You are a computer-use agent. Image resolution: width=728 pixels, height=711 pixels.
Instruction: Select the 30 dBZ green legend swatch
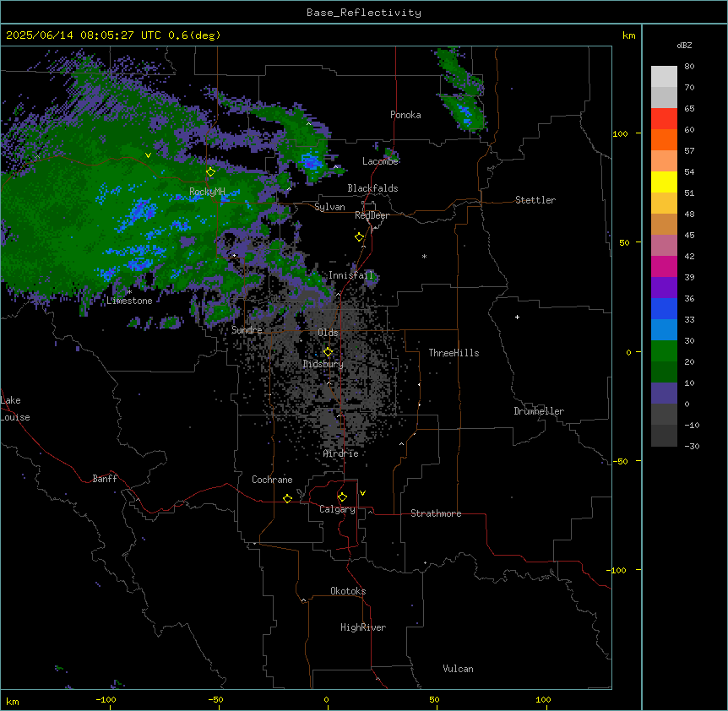(664, 351)
